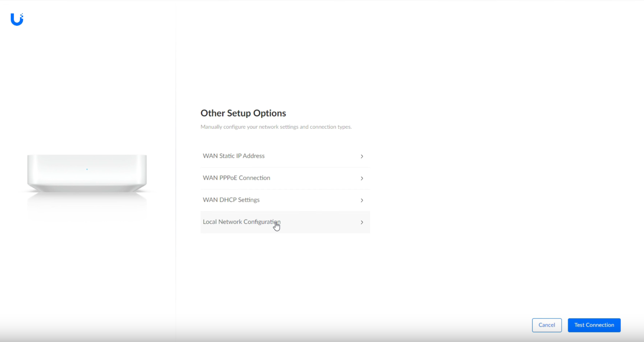Click chevron arrow beside WAN PPPoE Connection
The width and height of the screenshot is (644, 342).
pyautogui.click(x=361, y=178)
